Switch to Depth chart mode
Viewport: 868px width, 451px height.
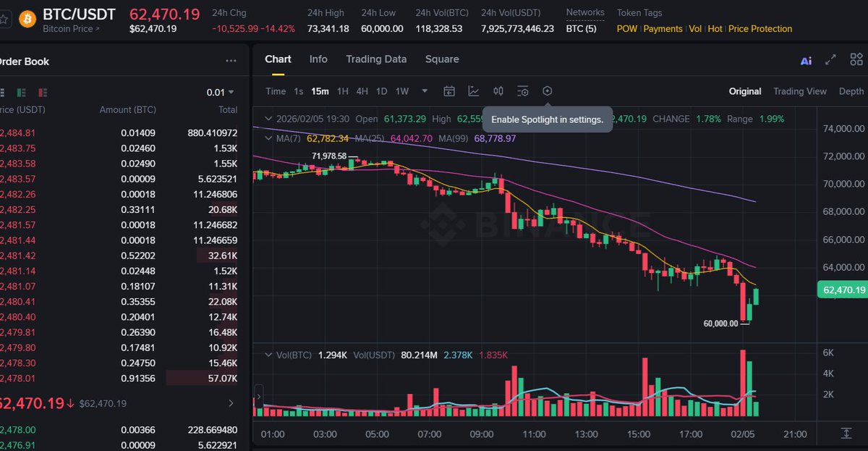click(x=851, y=91)
